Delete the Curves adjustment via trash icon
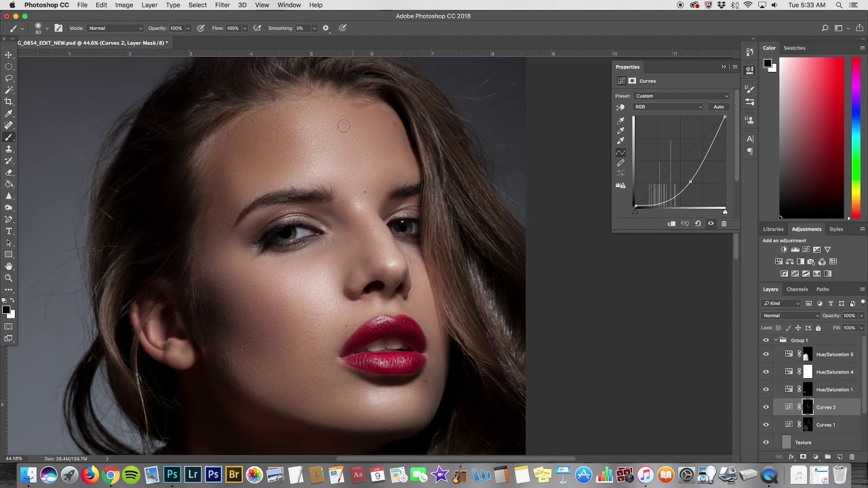The image size is (868, 488). pos(724,224)
